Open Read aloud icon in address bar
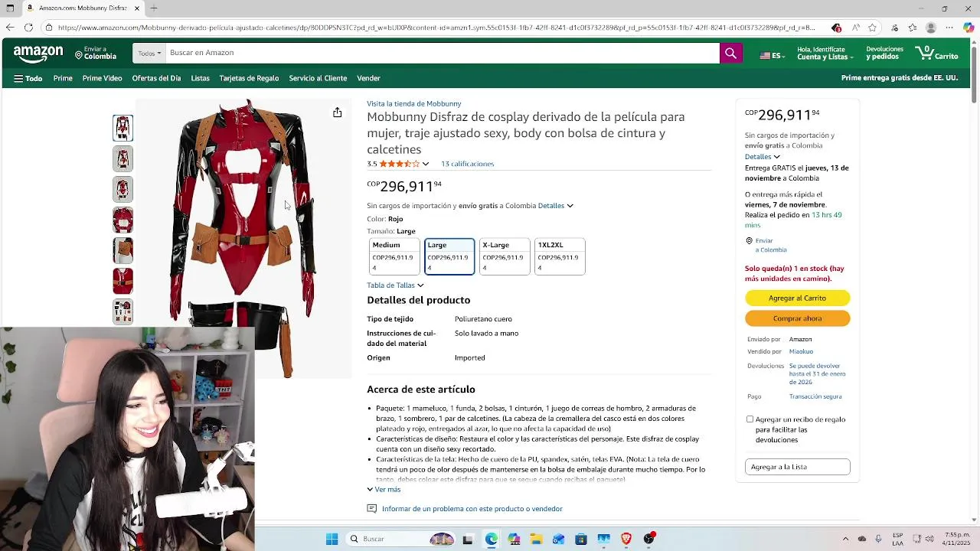 [x=855, y=28]
